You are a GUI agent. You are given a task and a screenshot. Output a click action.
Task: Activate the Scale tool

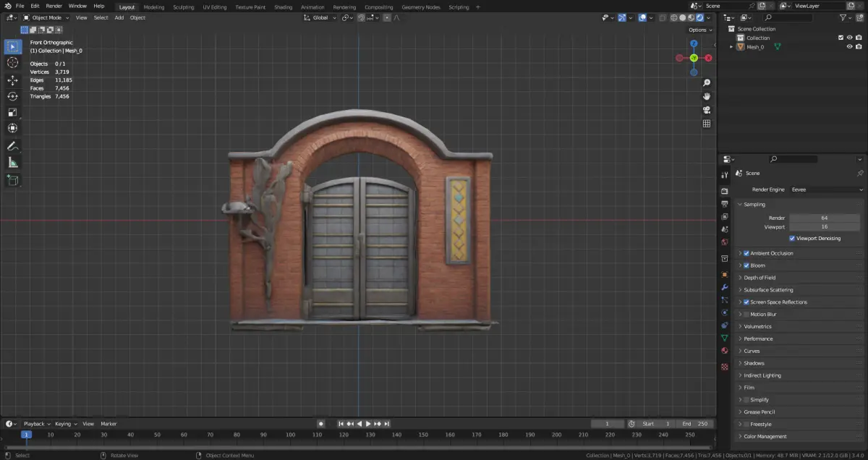click(12, 112)
